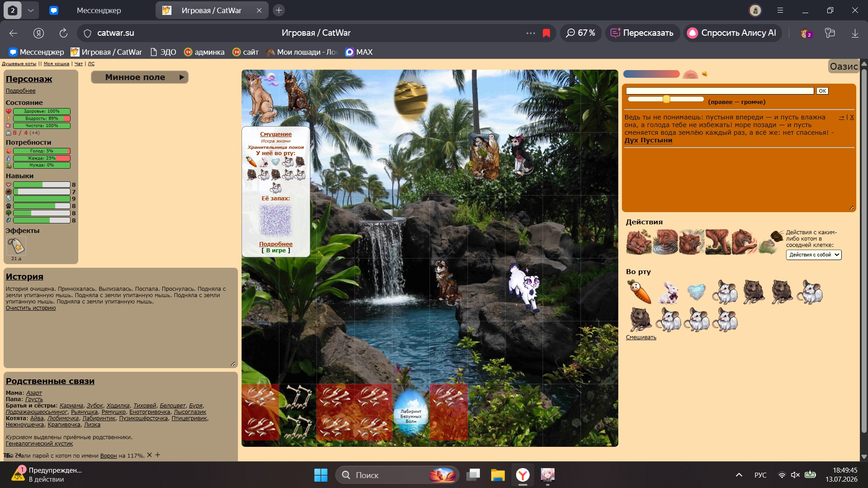Click the taskbar Поиск search box
Viewport: 868px width, 488px height.
(397, 475)
